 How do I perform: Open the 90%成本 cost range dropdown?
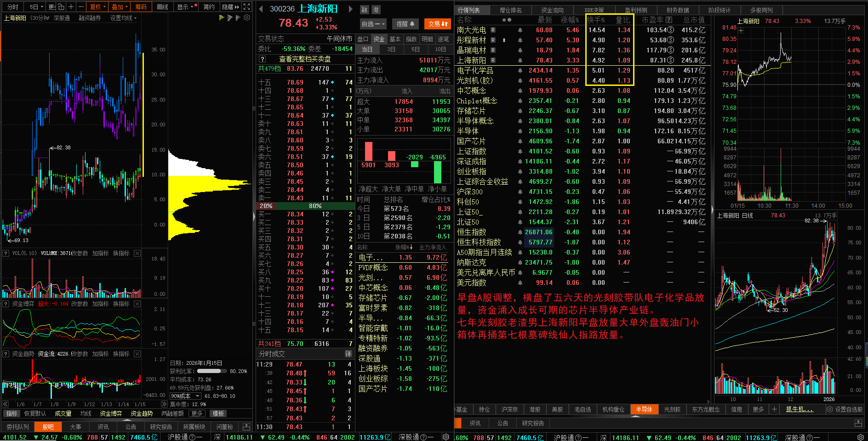point(185,396)
